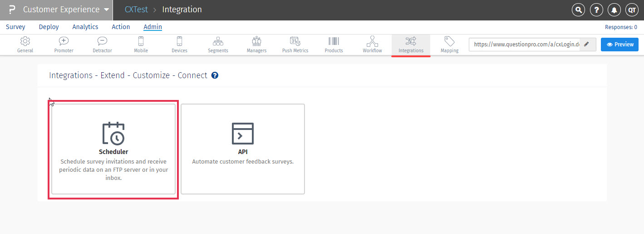644x234 pixels.
Task: Open the notifications bell icon
Action: coord(614,10)
